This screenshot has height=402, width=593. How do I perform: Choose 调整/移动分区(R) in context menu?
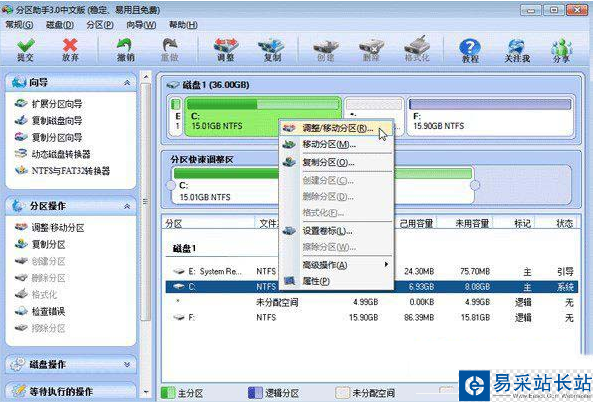tap(337, 128)
